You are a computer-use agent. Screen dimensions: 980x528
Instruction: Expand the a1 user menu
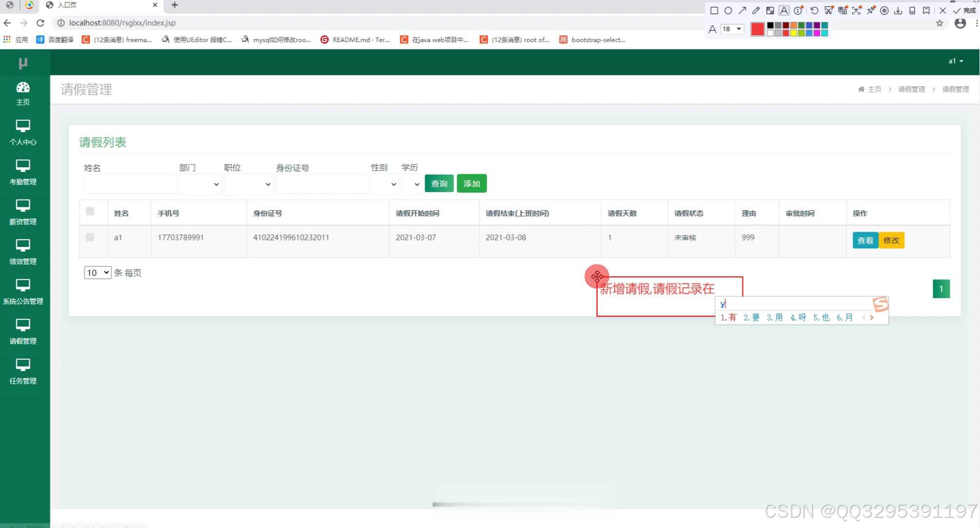pyautogui.click(x=956, y=61)
